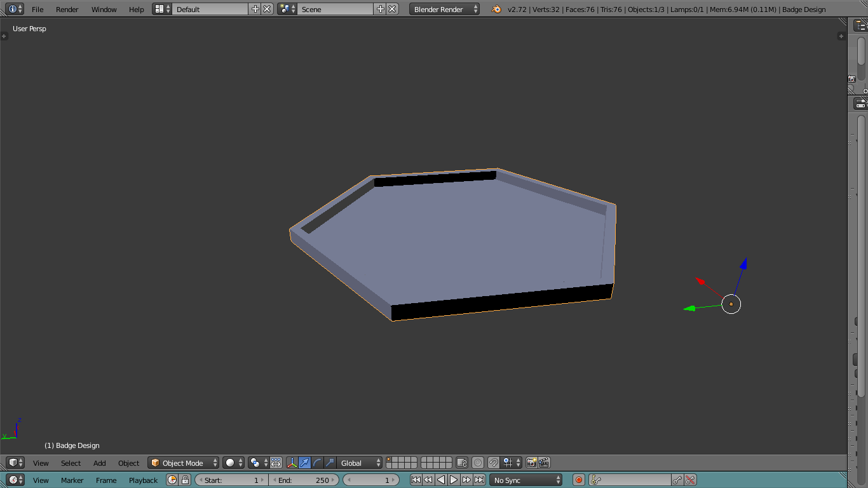The image size is (868, 488).
Task: Delete keyframes with crossed key icon
Action: pyautogui.click(x=690, y=480)
